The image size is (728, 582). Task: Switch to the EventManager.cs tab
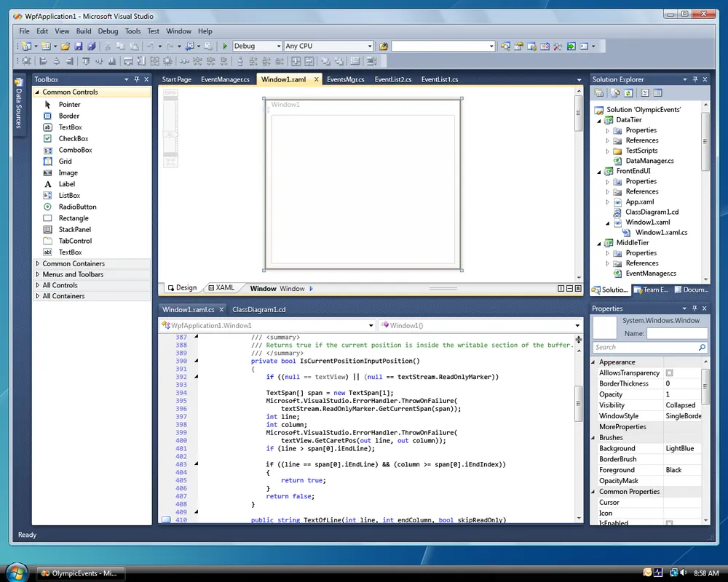225,79
